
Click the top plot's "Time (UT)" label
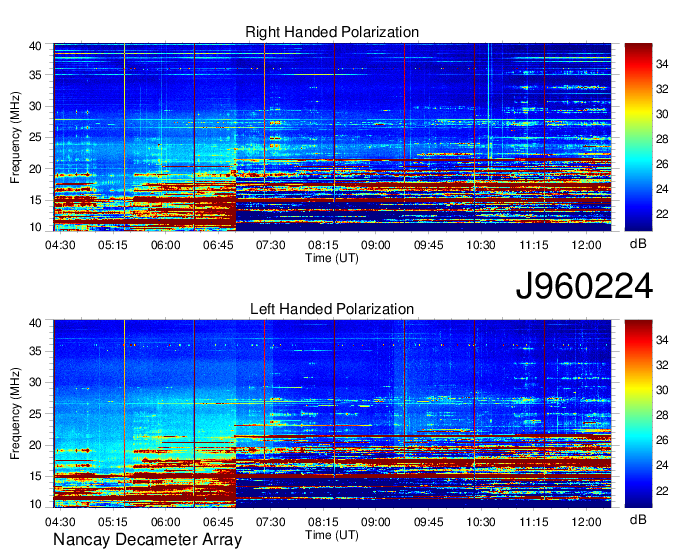[x=332, y=258]
